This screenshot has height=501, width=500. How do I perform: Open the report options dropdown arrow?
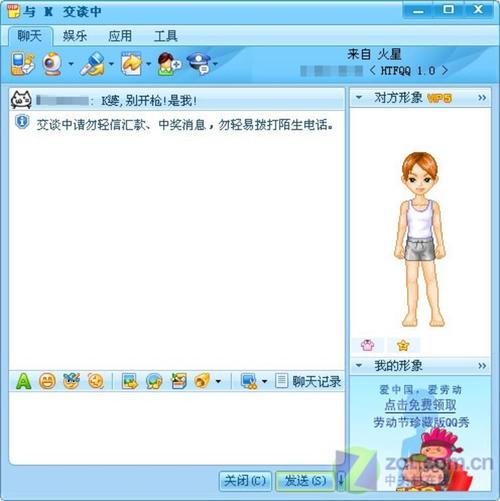click(x=215, y=63)
